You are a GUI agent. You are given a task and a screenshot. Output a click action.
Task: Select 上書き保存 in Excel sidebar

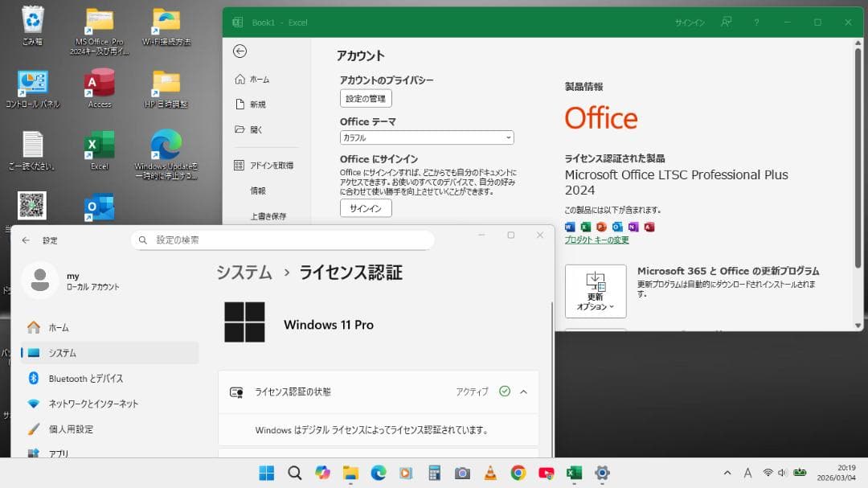(268, 216)
